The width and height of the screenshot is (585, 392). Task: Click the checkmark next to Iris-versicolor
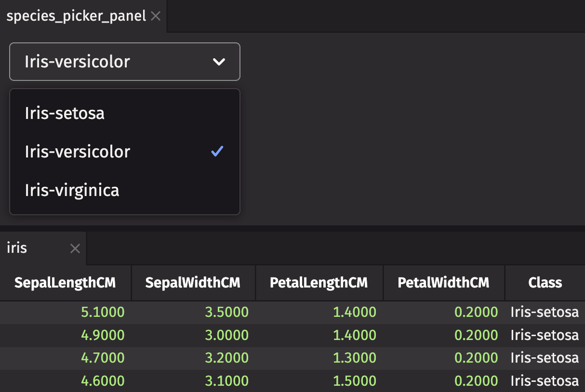point(217,151)
